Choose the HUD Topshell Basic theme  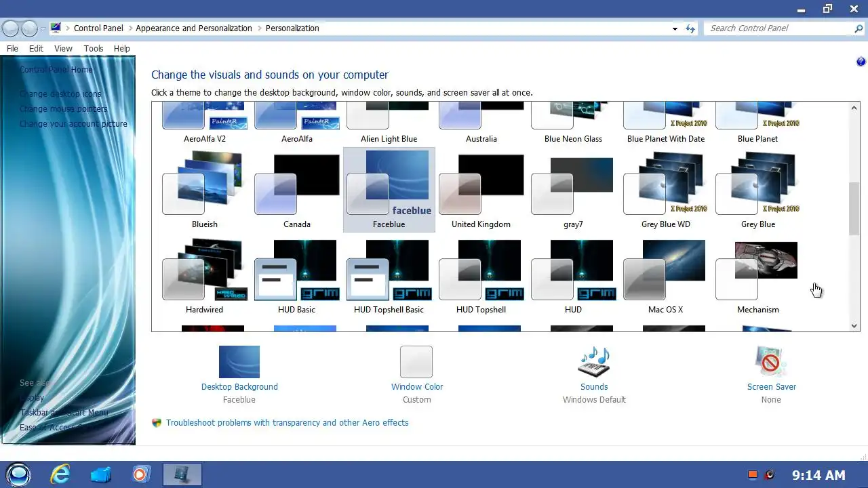(389, 275)
